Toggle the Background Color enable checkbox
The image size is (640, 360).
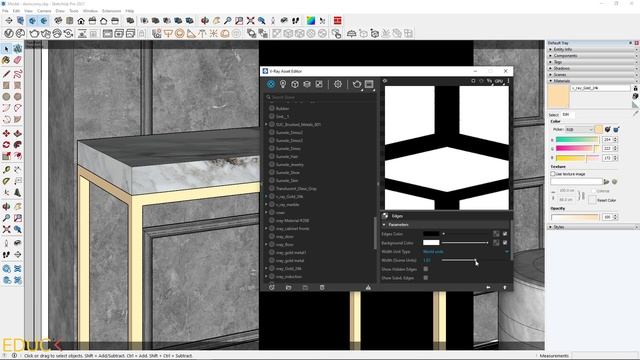pyautogui.click(x=505, y=242)
